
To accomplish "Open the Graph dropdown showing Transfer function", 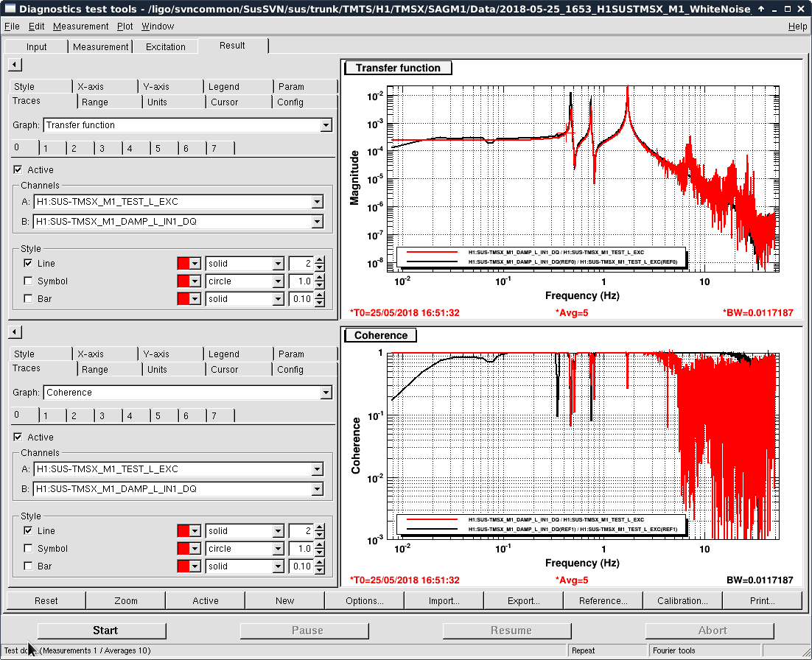I will [326, 125].
